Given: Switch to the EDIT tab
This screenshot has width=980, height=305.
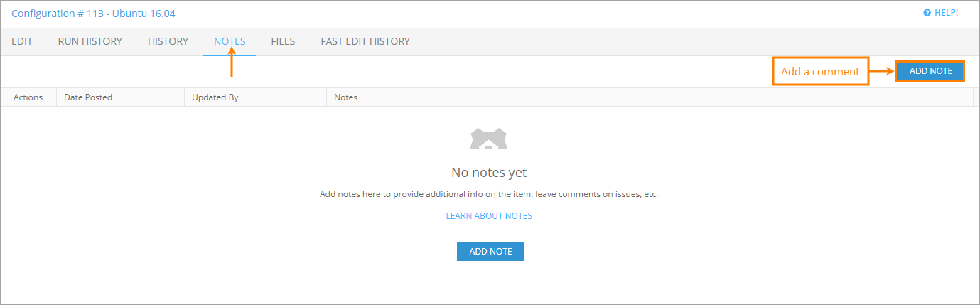Looking at the screenshot, I should (22, 41).
